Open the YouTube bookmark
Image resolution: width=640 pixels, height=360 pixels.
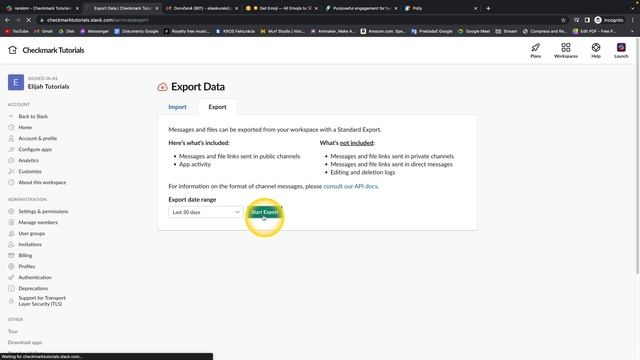pos(17,31)
